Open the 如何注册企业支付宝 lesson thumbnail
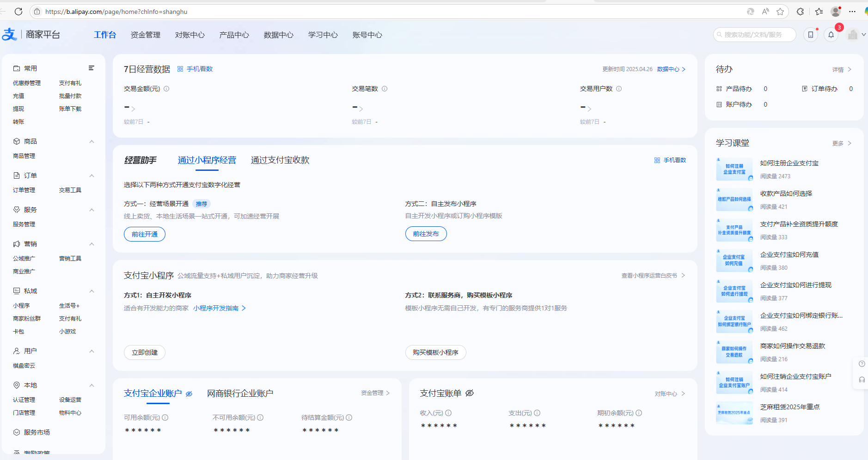 coord(734,169)
